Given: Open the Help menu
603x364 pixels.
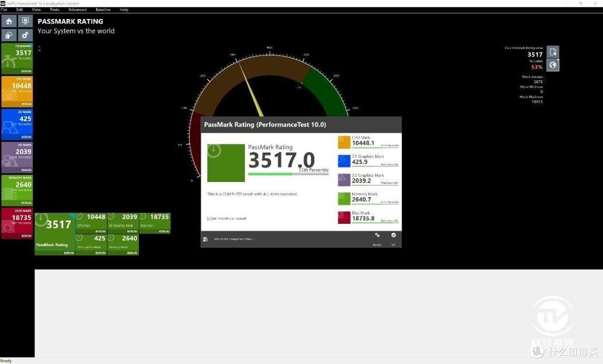Looking at the screenshot, I should pyautogui.click(x=124, y=9).
